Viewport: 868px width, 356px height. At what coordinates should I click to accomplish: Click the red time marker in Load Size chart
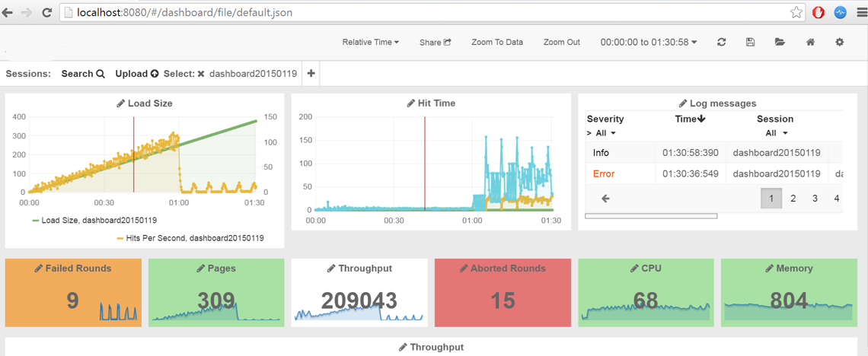point(133,154)
